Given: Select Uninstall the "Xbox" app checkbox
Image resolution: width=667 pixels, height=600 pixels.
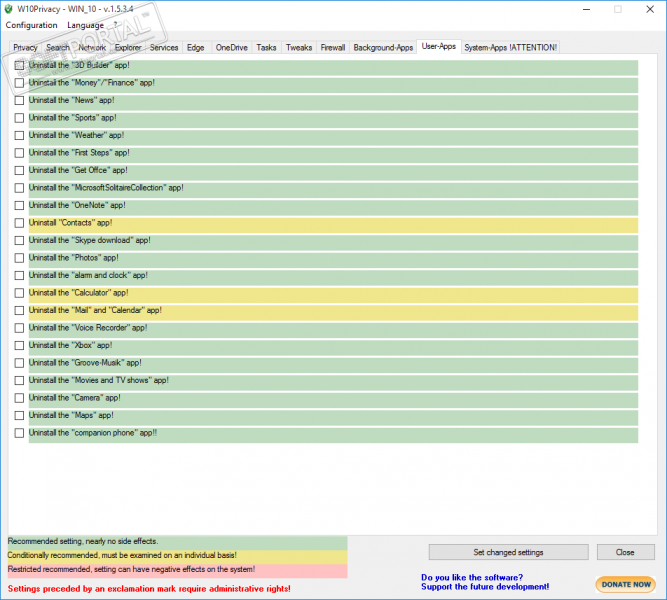Looking at the screenshot, I should click(19, 346).
